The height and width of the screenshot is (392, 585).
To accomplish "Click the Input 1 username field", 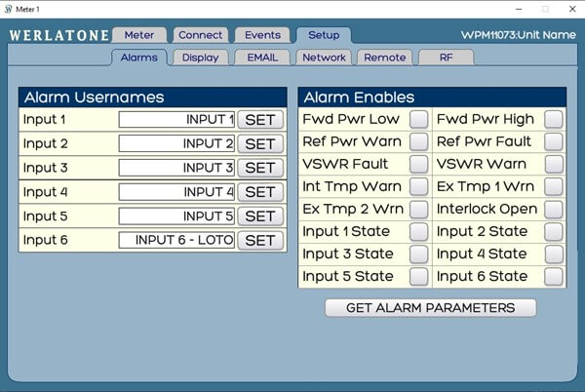I will (176, 120).
